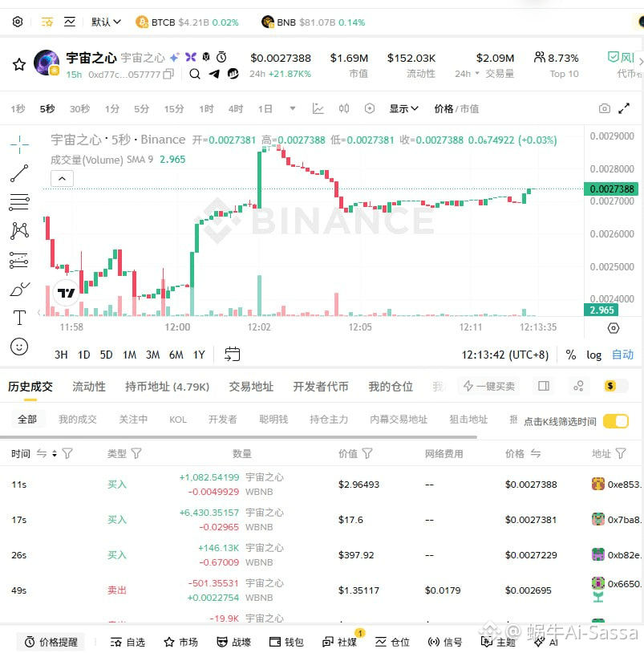
Task: Click the horizontal scrollbar under filter tabs
Action: [238, 437]
